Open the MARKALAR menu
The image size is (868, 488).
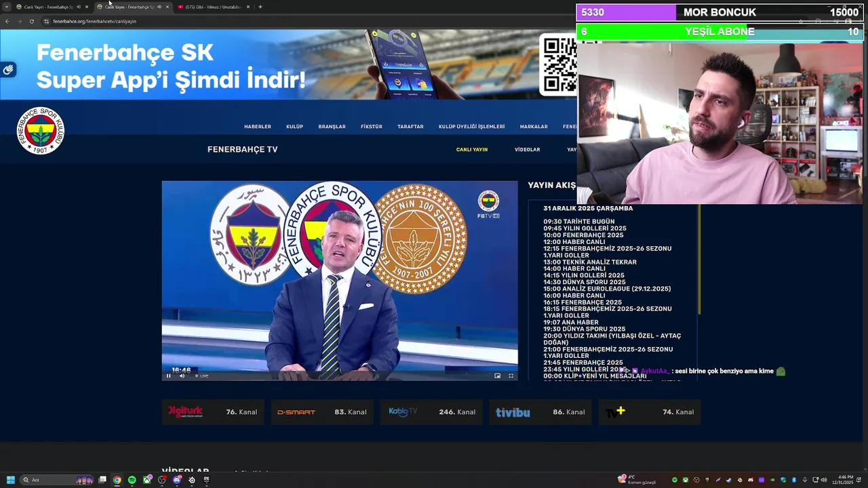pyautogui.click(x=534, y=127)
